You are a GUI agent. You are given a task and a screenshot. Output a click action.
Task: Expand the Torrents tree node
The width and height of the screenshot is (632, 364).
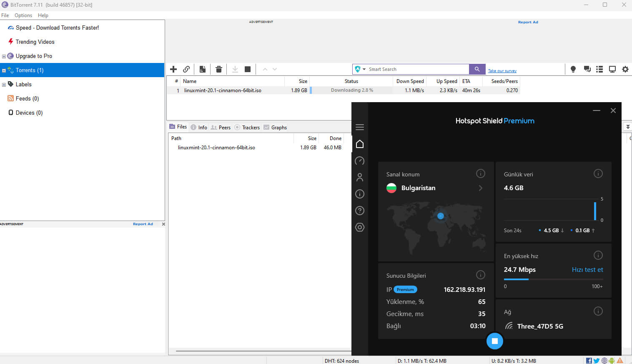[4, 70]
